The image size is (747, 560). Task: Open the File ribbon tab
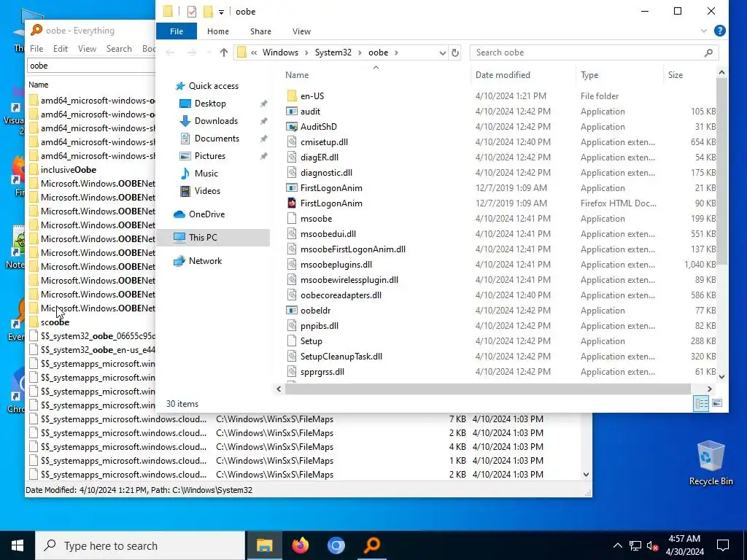[177, 31]
